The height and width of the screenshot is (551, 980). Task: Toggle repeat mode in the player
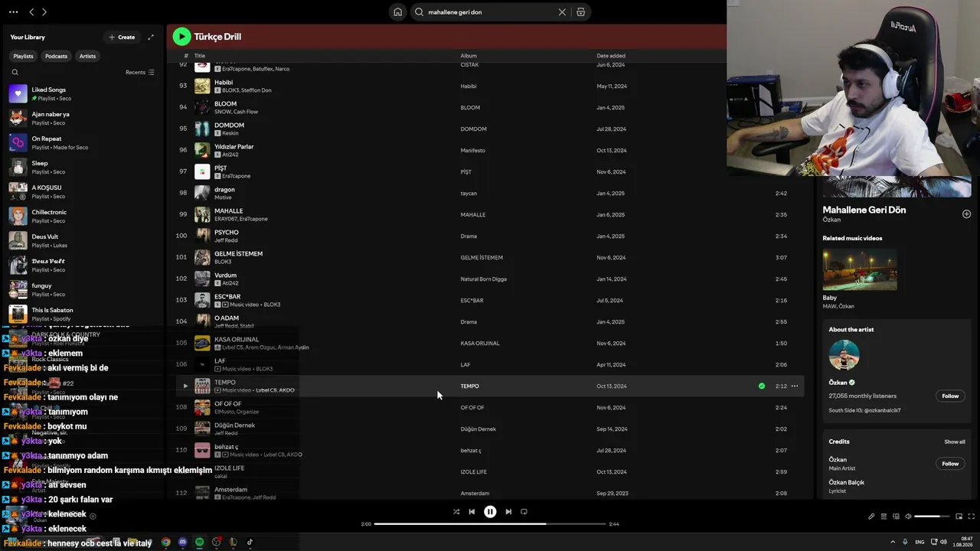pyautogui.click(x=524, y=512)
